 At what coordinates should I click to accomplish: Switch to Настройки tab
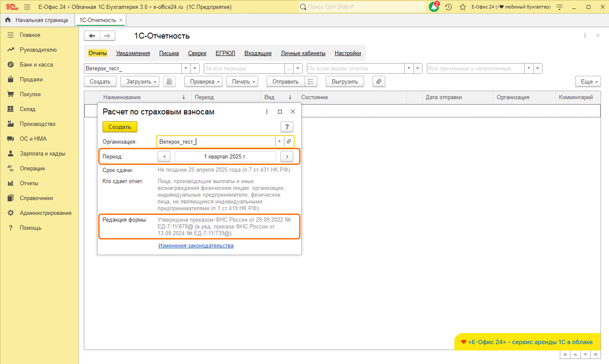point(348,53)
